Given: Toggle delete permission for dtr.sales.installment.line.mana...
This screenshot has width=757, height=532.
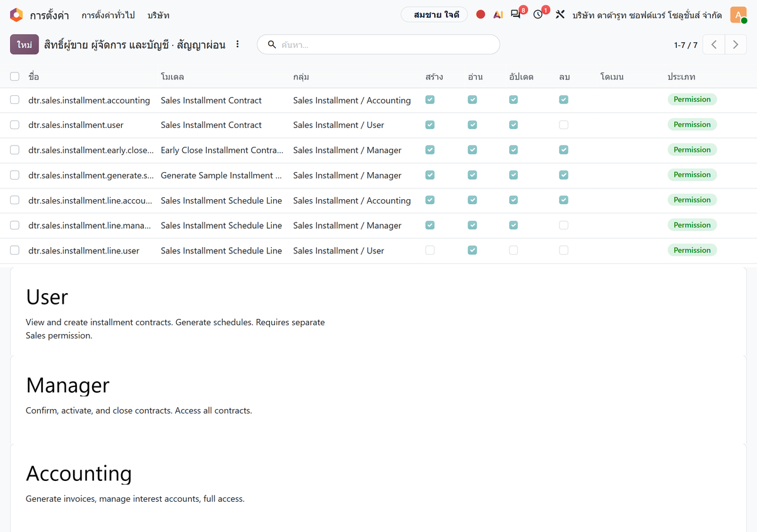Looking at the screenshot, I should pos(563,225).
